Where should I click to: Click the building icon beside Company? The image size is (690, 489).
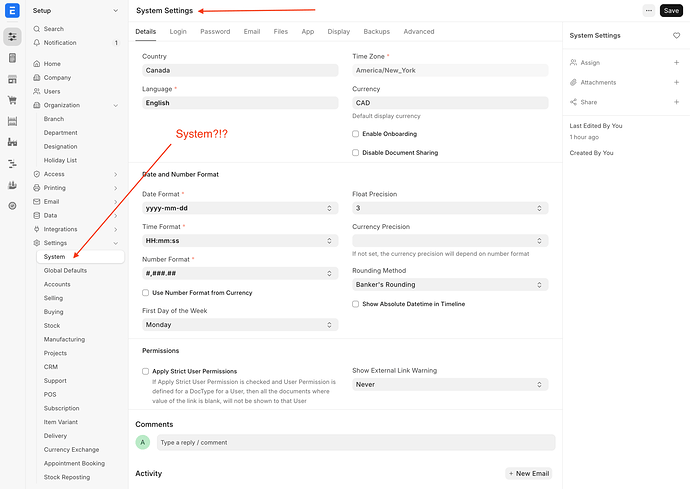37,77
